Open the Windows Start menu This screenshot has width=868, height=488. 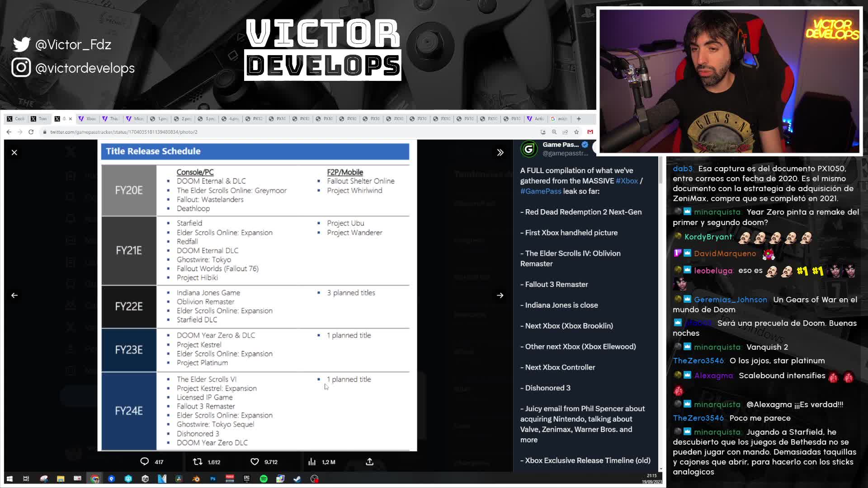[9, 479]
